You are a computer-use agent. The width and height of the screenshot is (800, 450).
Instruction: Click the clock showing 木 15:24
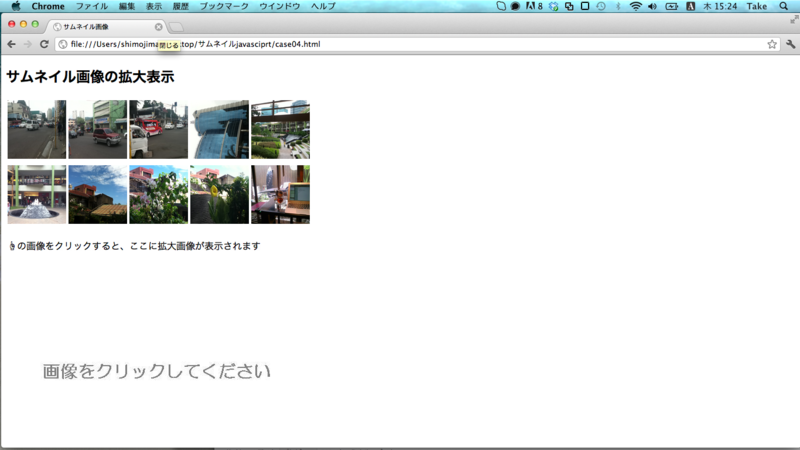pyautogui.click(x=720, y=6)
